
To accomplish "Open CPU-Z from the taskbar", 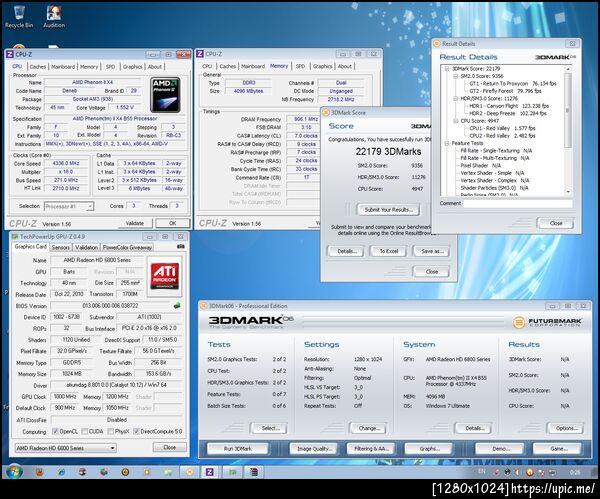I will coord(210,472).
